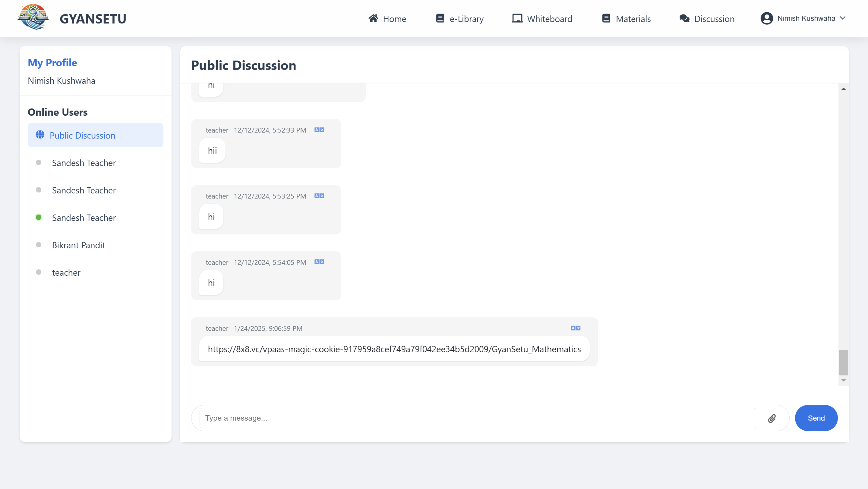868x489 pixels.
Task: Send the message with Send button
Action: coord(816,418)
